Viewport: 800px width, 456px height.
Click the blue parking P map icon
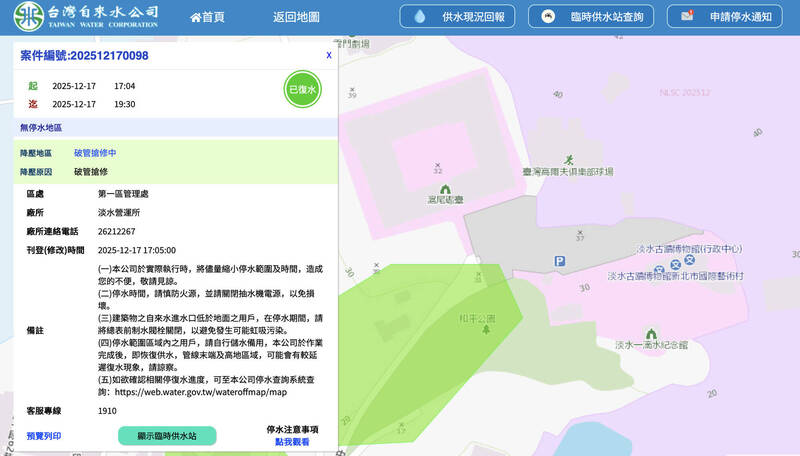click(x=560, y=262)
